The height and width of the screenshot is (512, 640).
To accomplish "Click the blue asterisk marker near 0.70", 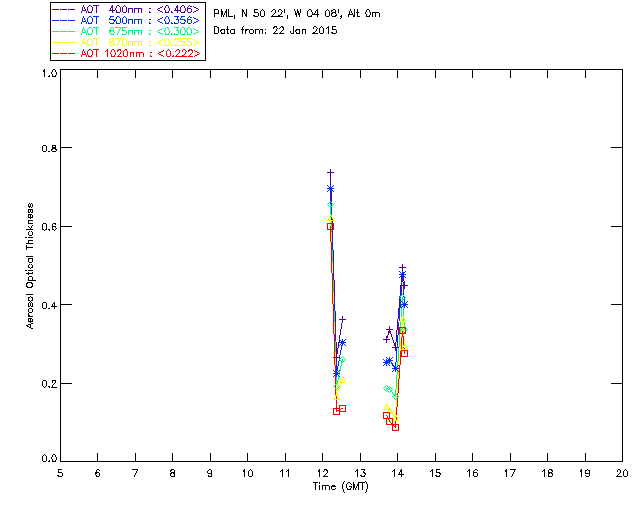I will (x=331, y=189).
